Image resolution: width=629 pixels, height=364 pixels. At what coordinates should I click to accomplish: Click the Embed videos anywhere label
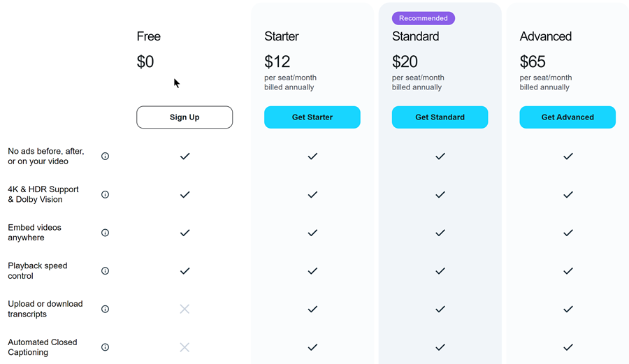click(34, 233)
